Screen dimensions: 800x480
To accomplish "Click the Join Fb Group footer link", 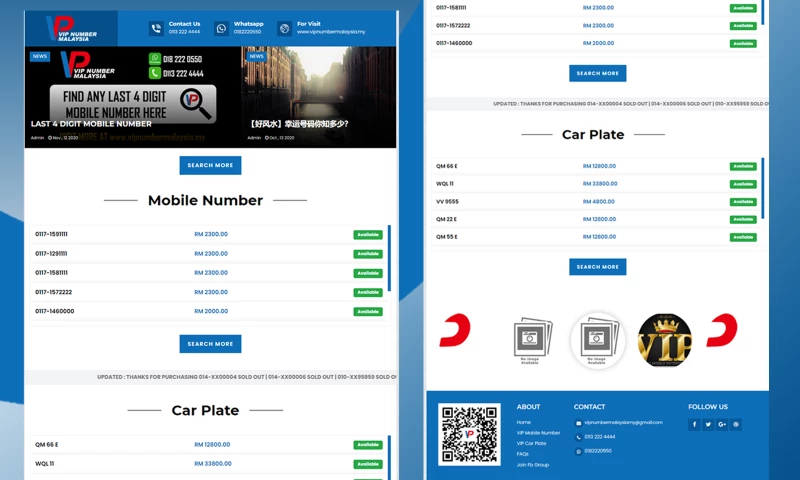I will coord(532,465).
